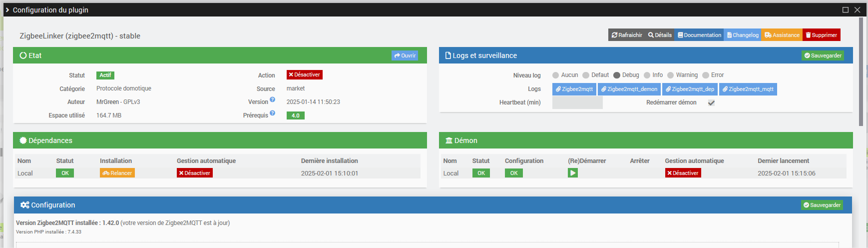
Task: Click the vertical scrollbar on the right
Action: 861,71
